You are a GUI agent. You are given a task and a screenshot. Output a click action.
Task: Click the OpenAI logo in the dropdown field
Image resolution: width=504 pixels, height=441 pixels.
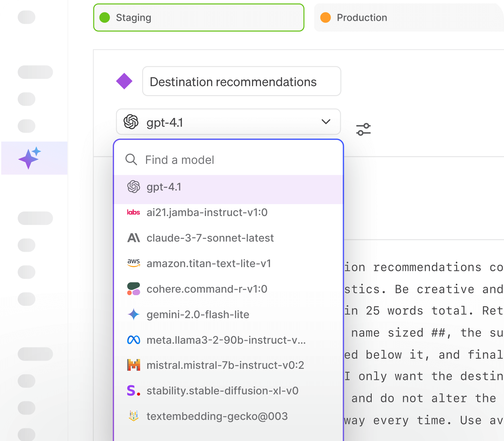coord(131,122)
